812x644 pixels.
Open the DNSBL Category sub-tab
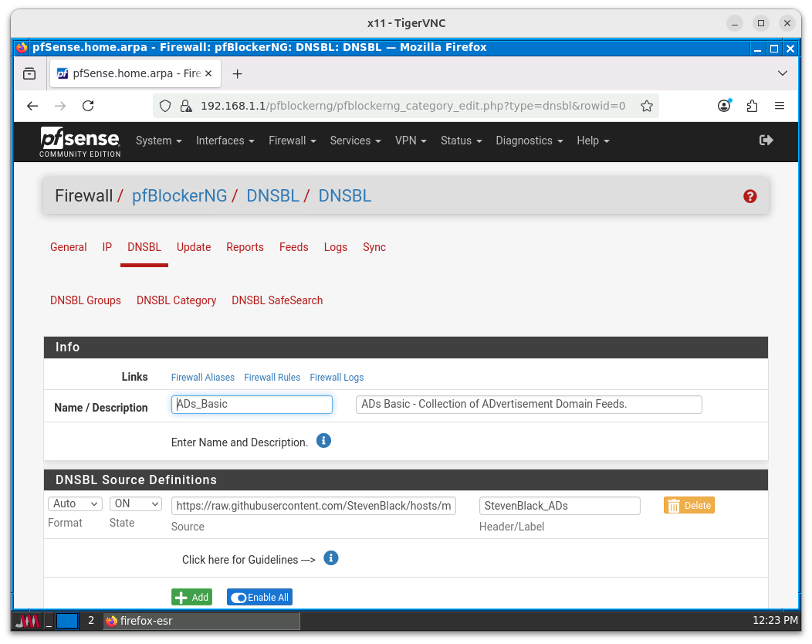[x=176, y=300]
